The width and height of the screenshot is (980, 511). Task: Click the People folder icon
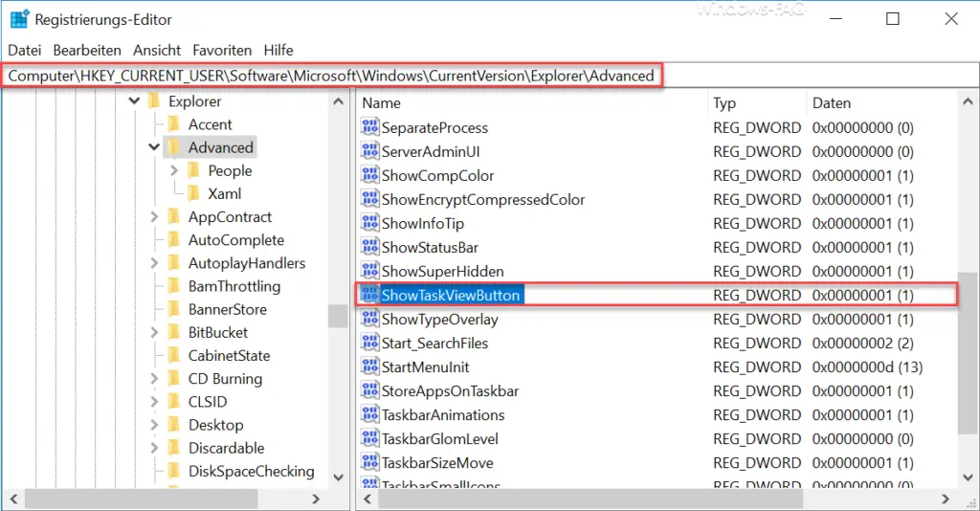click(x=194, y=170)
